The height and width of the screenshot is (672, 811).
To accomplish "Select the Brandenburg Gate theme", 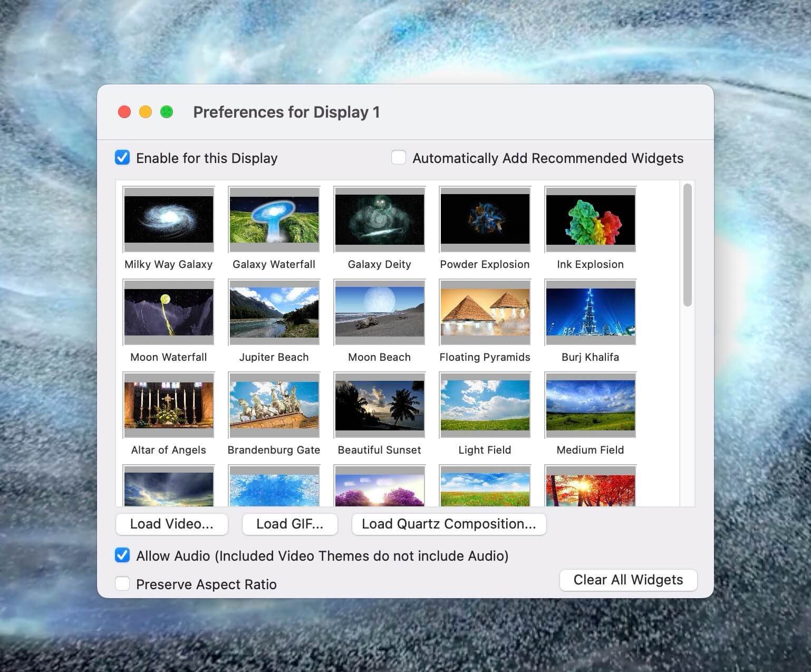I will (x=274, y=406).
